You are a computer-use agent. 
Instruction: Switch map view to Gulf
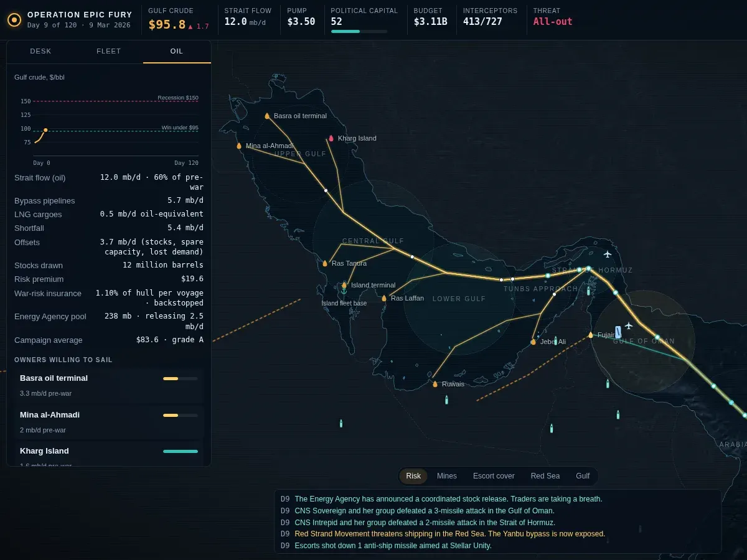click(583, 476)
